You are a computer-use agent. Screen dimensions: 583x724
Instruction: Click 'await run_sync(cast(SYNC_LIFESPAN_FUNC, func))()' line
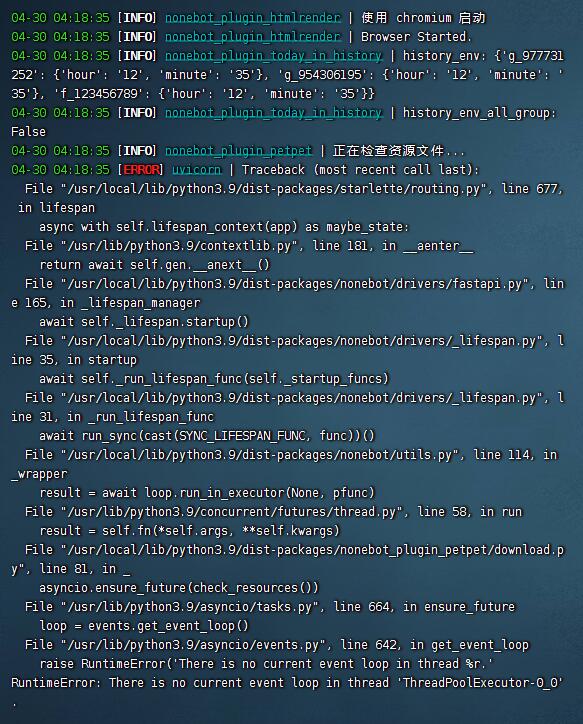[x=207, y=435]
